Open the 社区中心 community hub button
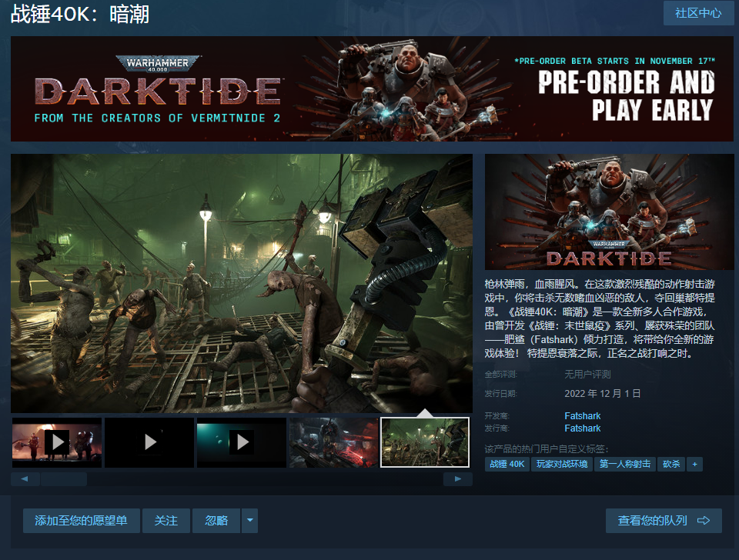The image size is (739, 560). (x=698, y=13)
